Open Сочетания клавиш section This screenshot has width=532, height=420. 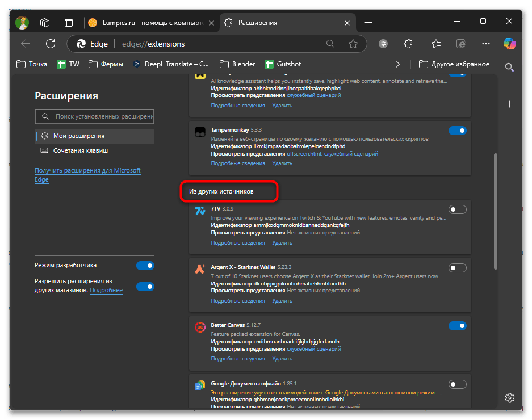(95, 150)
